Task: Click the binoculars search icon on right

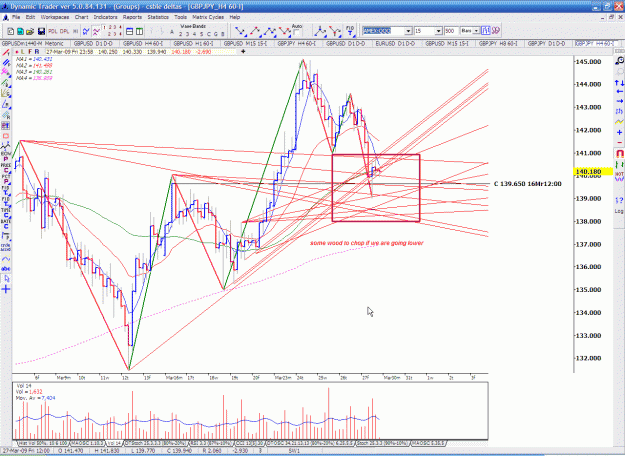Action: 619,60
